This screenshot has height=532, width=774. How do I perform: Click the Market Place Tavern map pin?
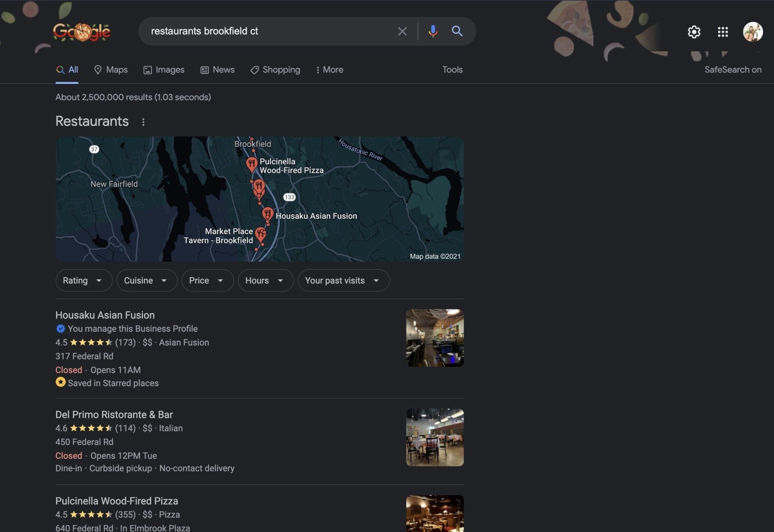[x=261, y=234]
